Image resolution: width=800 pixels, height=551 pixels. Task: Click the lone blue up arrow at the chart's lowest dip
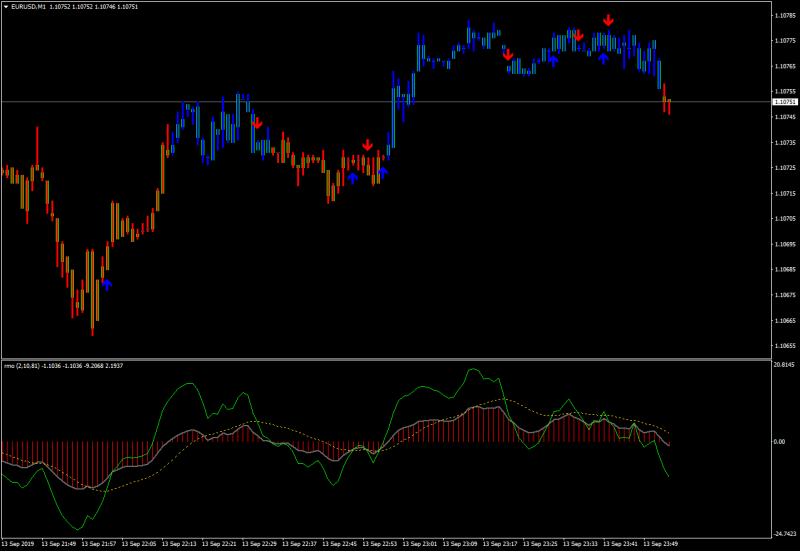(107, 285)
